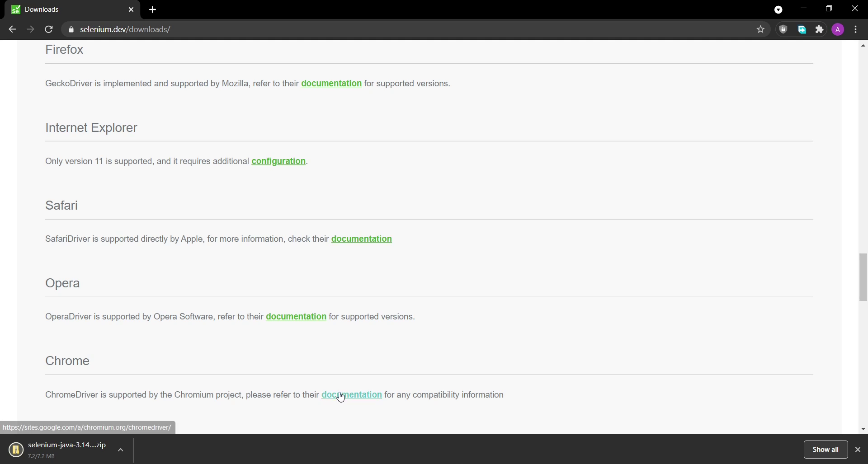Expand options for selenium-java download
The image size is (868, 464).
pos(121,450)
